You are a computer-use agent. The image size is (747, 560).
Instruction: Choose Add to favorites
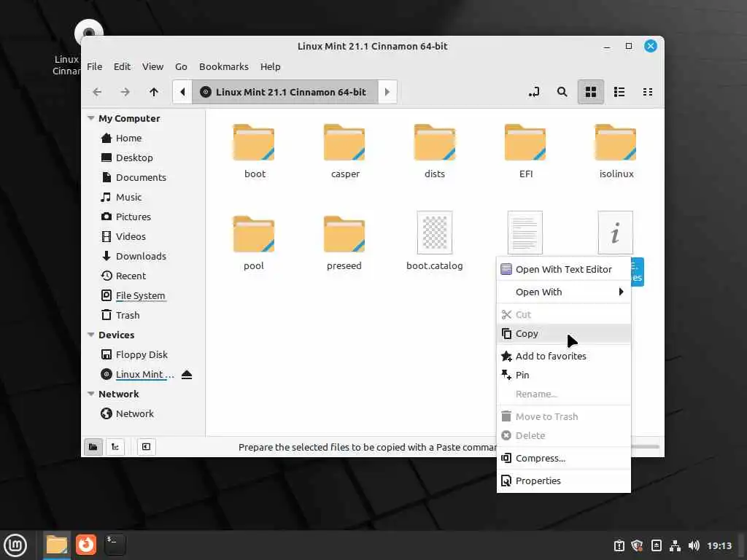pos(564,356)
